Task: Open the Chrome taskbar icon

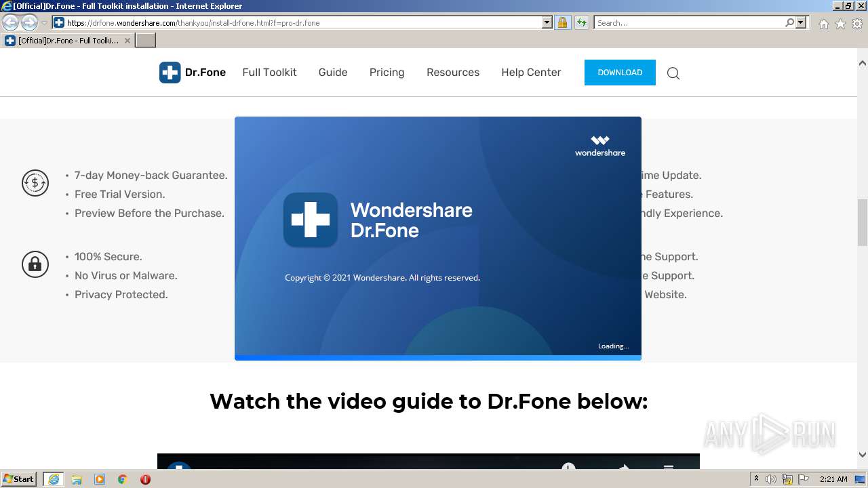Action: pyautogui.click(x=122, y=479)
